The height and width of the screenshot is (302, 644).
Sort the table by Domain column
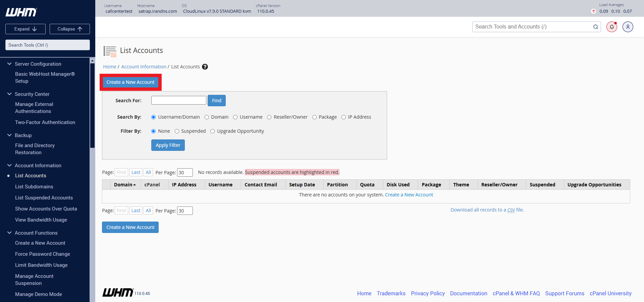point(124,185)
